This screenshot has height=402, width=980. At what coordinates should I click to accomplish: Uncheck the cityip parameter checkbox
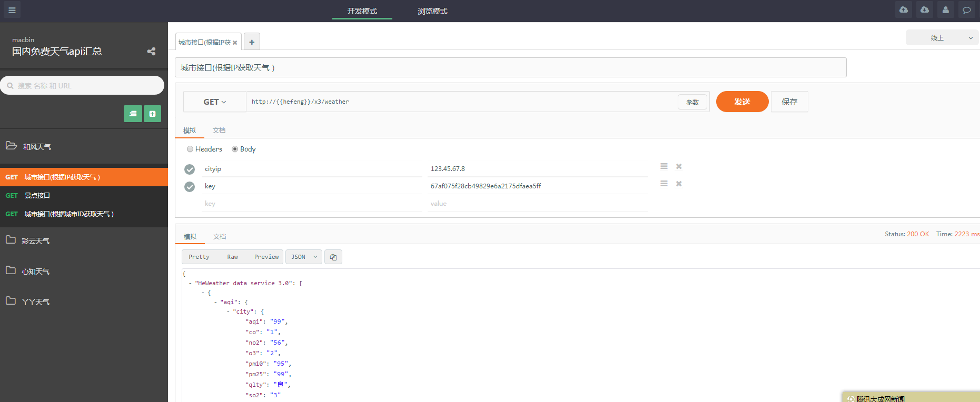[x=190, y=169]
